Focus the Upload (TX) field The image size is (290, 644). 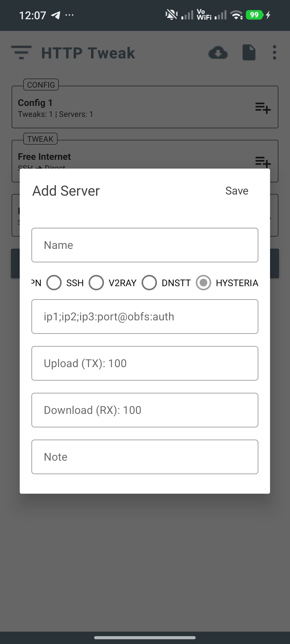click(145, 363)
